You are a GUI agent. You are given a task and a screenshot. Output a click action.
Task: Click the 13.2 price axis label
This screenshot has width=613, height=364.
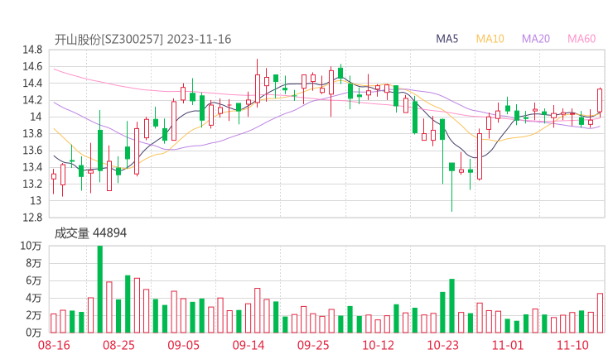coord(32,184)
